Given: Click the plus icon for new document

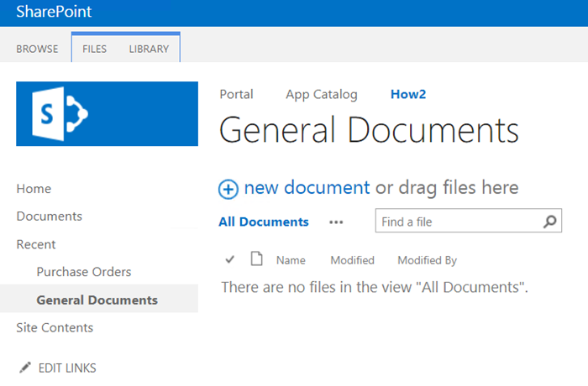Looking at the screenshot, I should pos(228,189).
